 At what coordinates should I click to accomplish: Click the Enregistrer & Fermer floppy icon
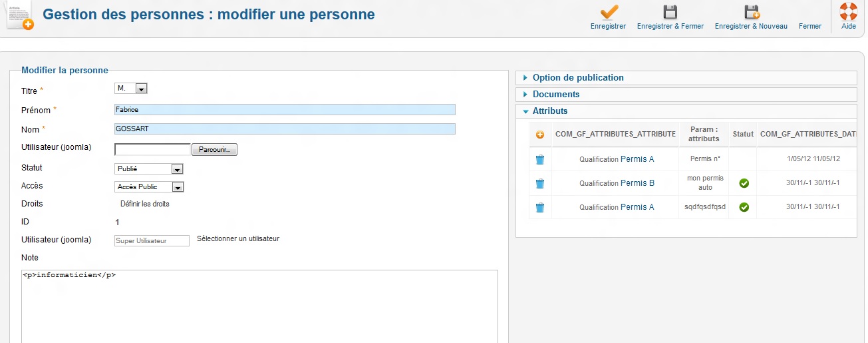click(x=670, y=12)
